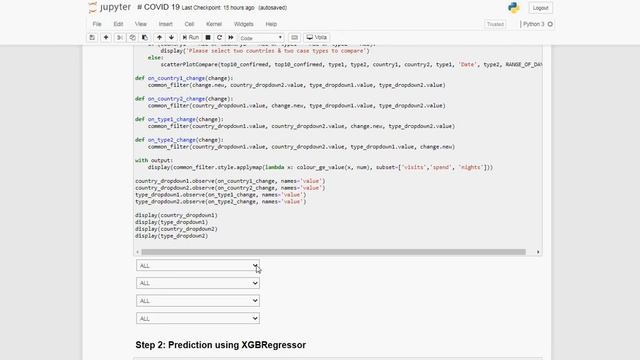Restart kernel and run all cells icon

click(x=231, y=38)
